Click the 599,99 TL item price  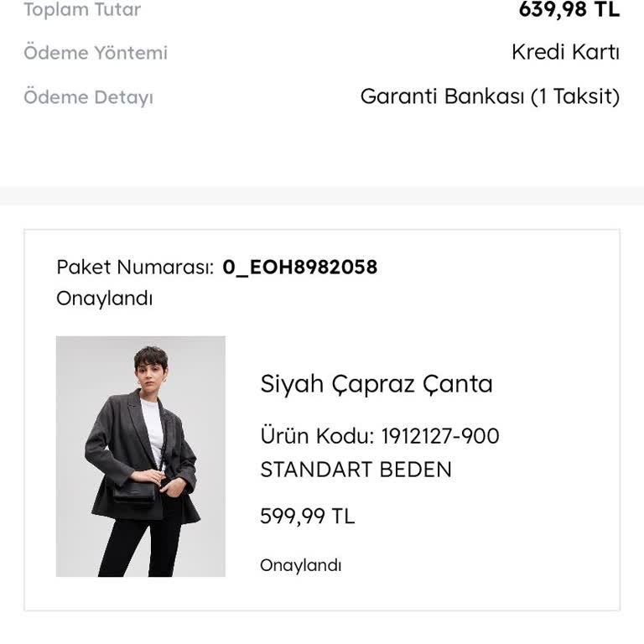[x=307, y=517]
